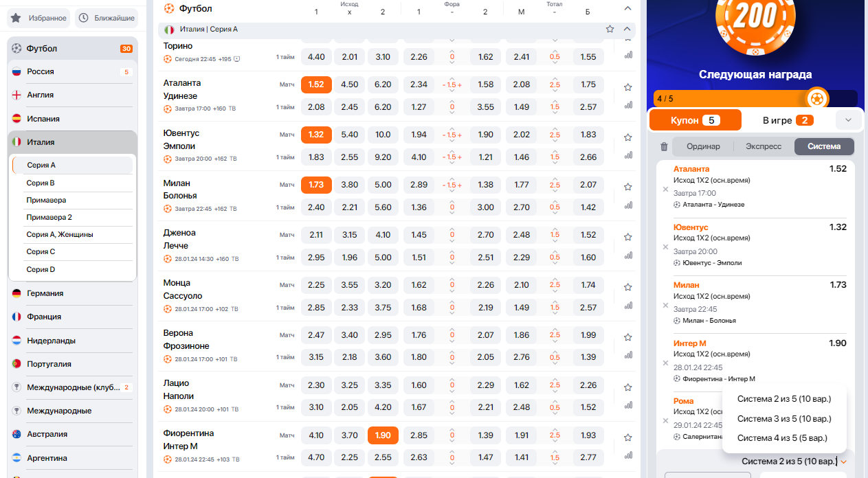868x478 pixels.
Task: Open system type dropdown 'Система 2 из 5'
Action: coord(794,462)
